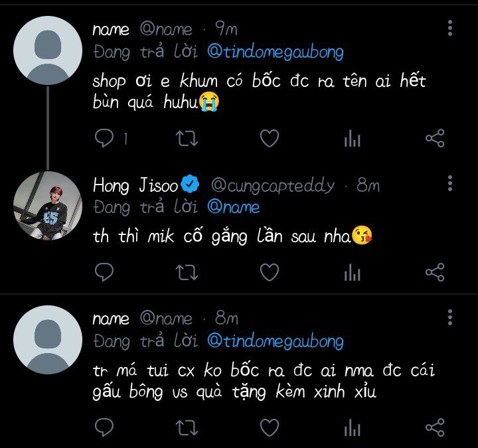Open Hong Jisoo display name profile
The height and width of the screenshot is (448, 478).
pyautogui.click(x=135, y=185)
